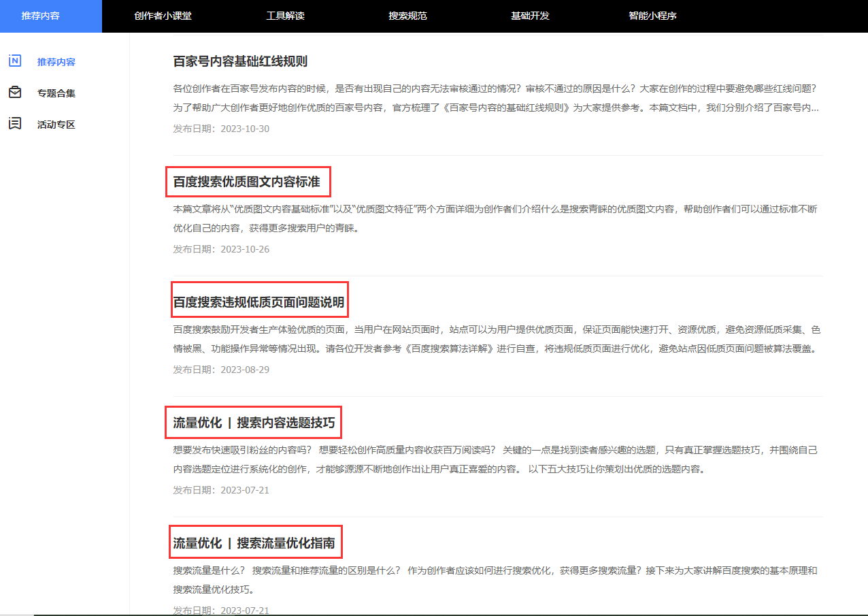This screenshot has height=616, width=868.
Task: Click the summary starting 想要发布快速吸引粉丝
Action: point(495,459)
